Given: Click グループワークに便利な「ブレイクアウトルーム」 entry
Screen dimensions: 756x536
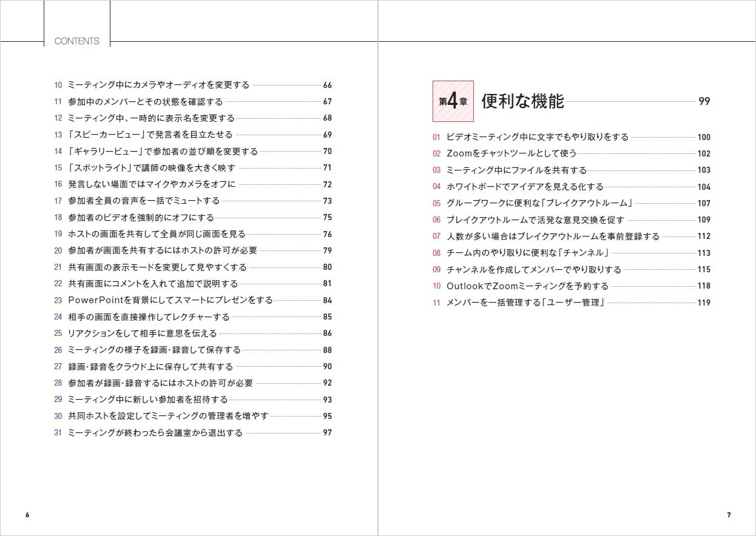Looking at the screenshot, I should click(x=539, y=204).
